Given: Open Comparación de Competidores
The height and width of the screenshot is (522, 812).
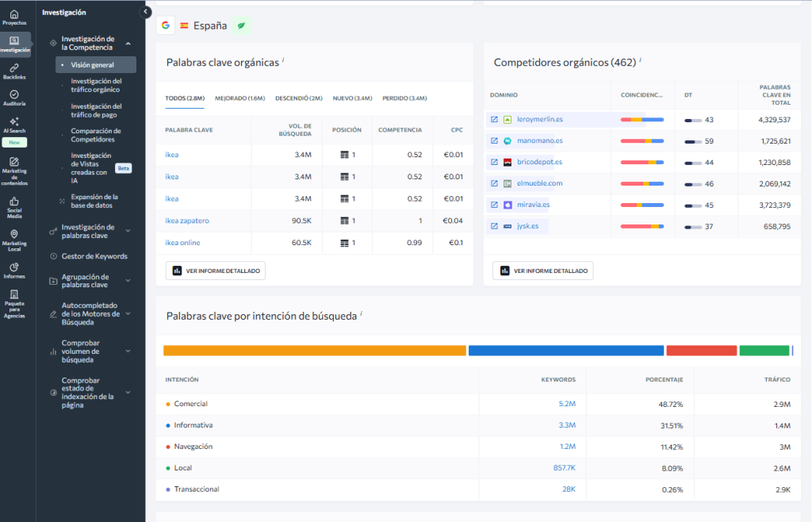Looking at the screenshot, I should (96, 135).
